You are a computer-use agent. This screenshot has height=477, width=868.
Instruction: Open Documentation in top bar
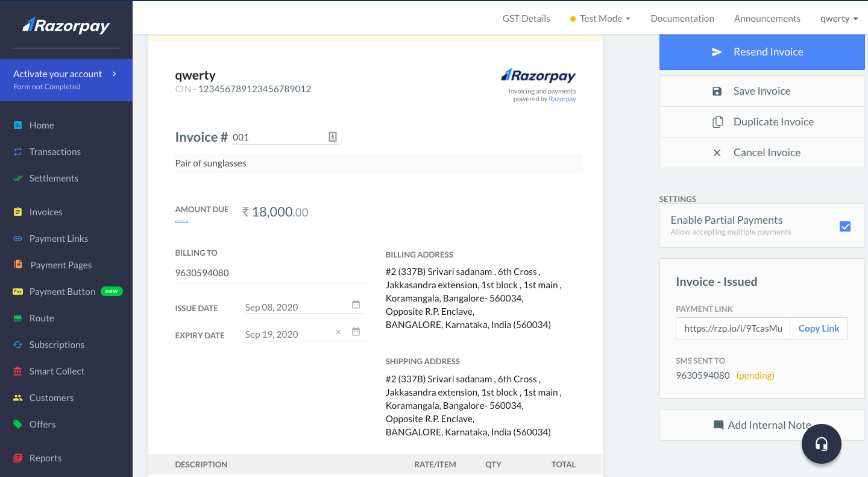click(682, 19)
